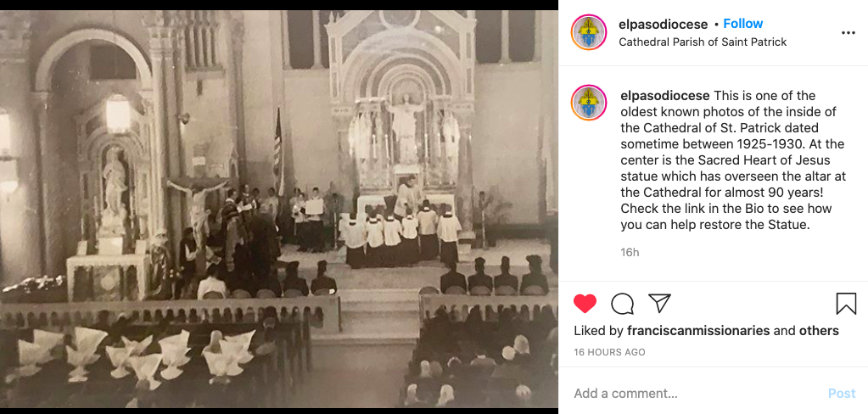
Task: Open elpasodiocese profile picture in header
Action: tap(589, 32)
